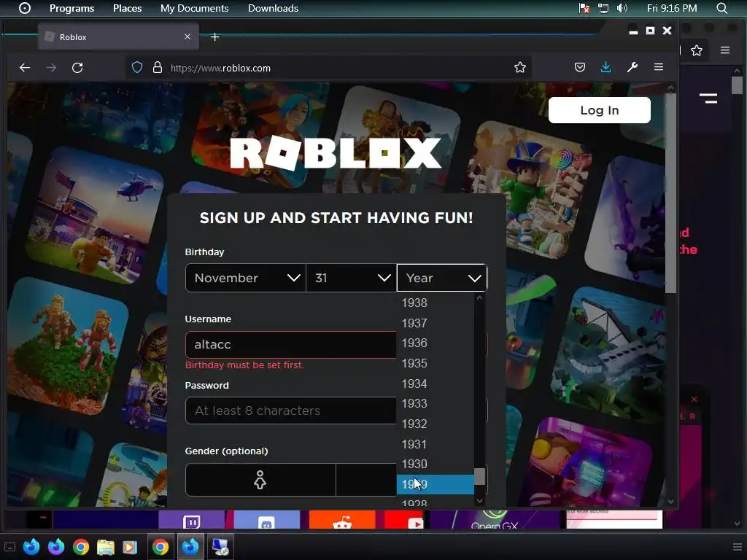
Task: Open the system logo menu icon
Action: [24, 8]
